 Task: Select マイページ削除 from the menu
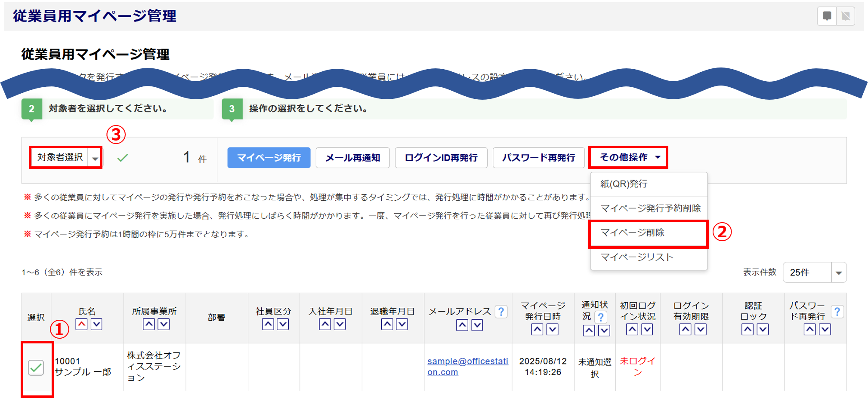tap(633, 233)
